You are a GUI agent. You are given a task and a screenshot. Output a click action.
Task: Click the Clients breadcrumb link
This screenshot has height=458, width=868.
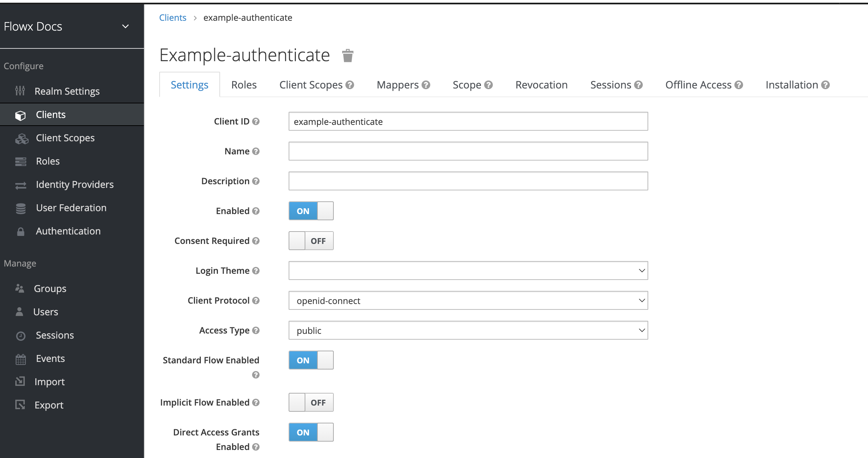pyautogui.click(x=173, y=18)
